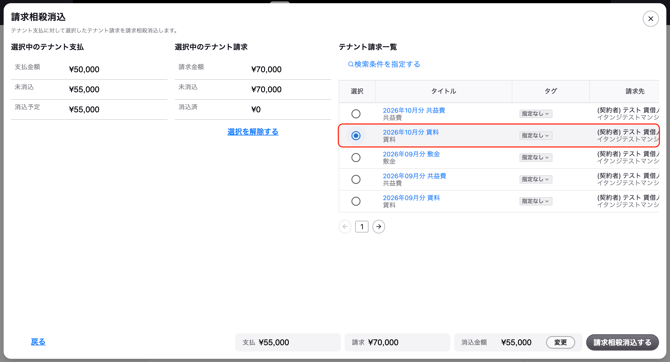The height and width of the screenshot is (362, 670).
Task: Click the タイトル column header
Action: pyautogui.click(x=444, y=91)
